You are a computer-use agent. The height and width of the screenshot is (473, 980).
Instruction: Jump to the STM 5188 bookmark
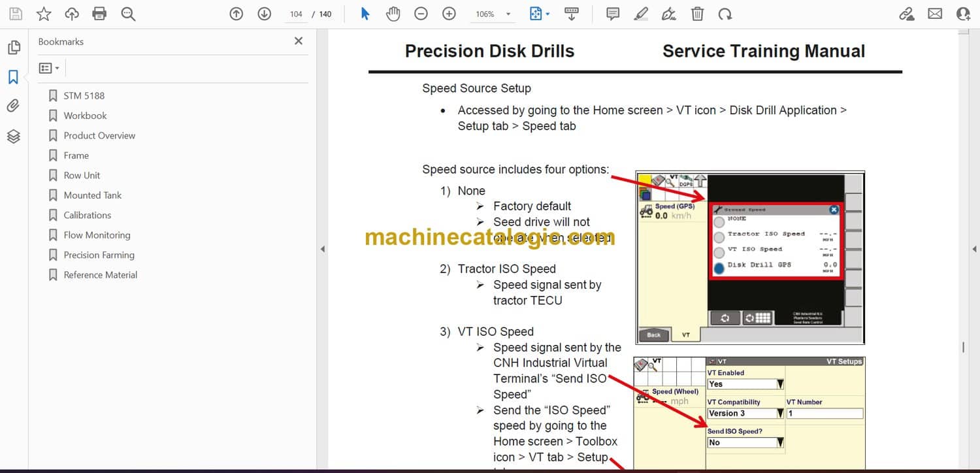pyautogui.click(x=84, y=95)
